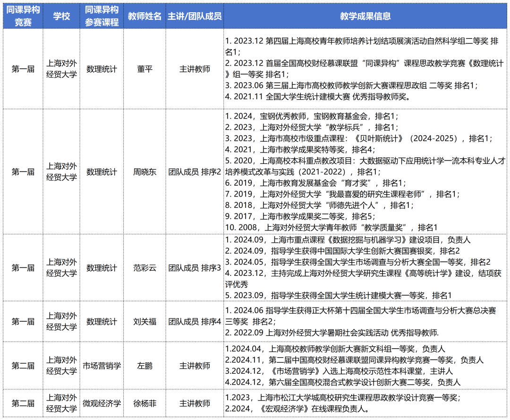Select the 第六届全国高校混合式教学设计创新大赛二等奖 line
510x420 pixels.
coord(343,382)
